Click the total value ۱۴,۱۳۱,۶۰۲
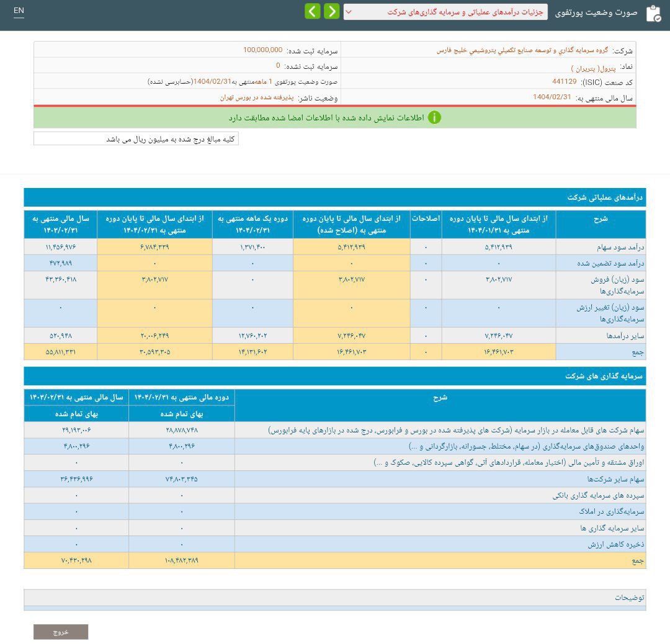The image size is (670, 644). (x=252, y=352)
